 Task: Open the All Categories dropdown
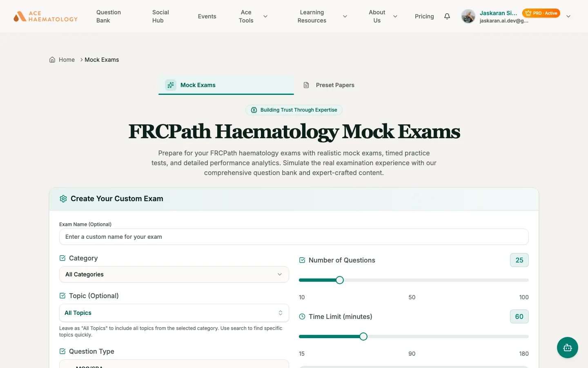174,274
